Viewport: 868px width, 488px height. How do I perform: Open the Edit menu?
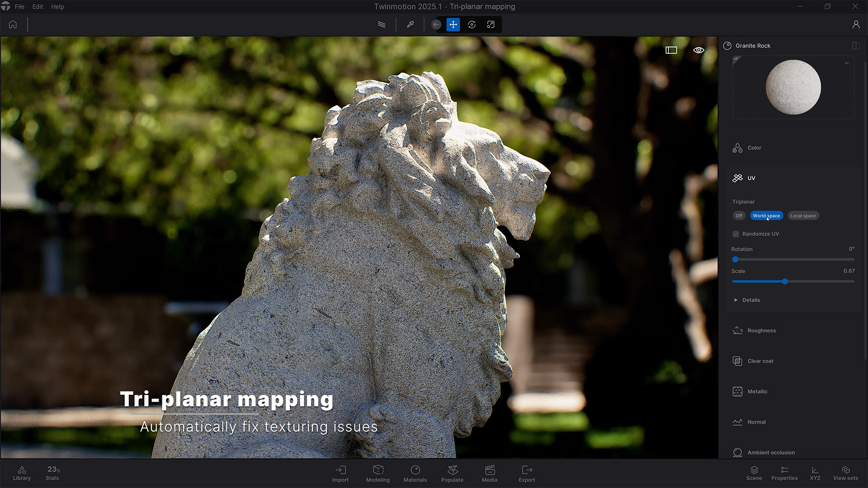[x=37, y=6]
